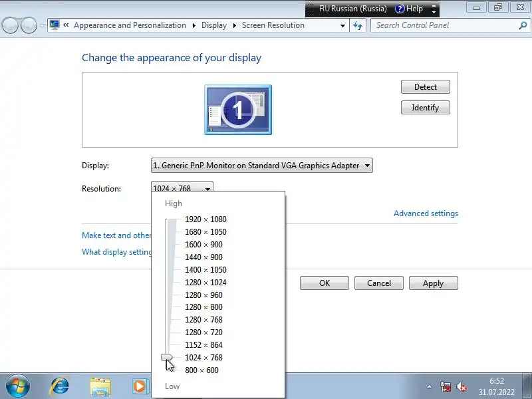Image resolution: width=532 pixels, height=399 pixels.
Task: Select 1280 × 800 resolution
Action: (203, 307)
